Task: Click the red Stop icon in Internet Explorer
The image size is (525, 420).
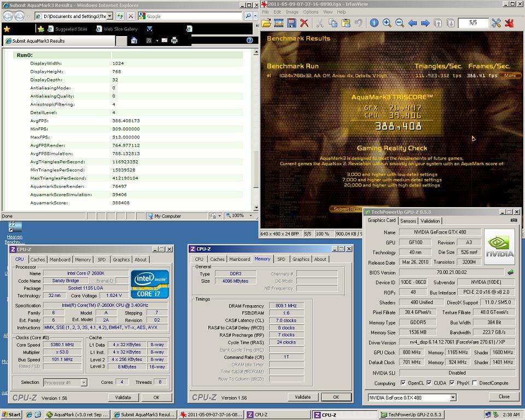Action: tap(131, 16)
